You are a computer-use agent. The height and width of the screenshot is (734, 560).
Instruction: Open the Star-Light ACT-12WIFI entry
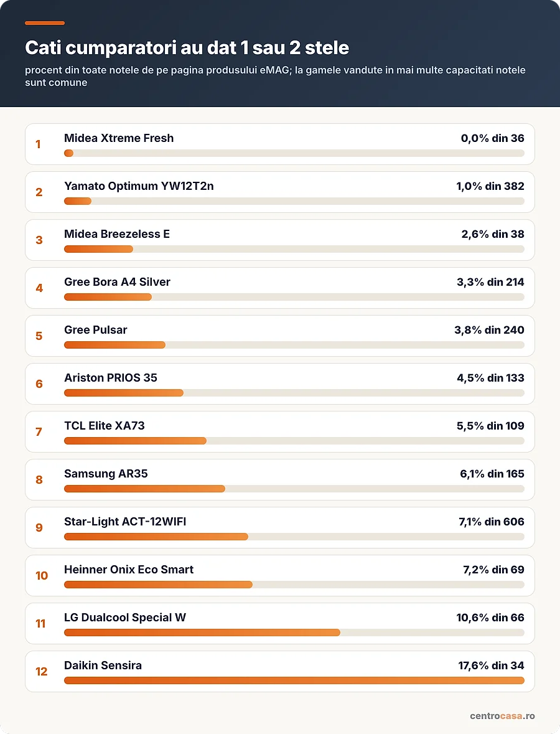280,527
